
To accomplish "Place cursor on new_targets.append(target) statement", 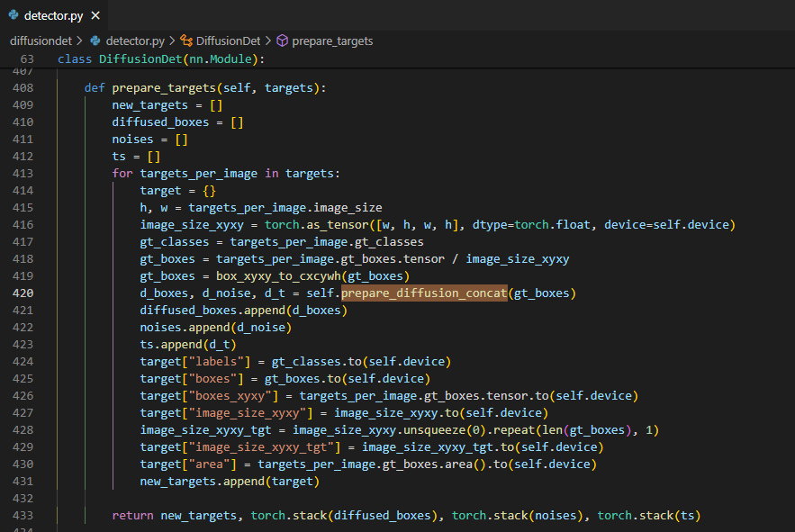I will [x=229, y=482].
